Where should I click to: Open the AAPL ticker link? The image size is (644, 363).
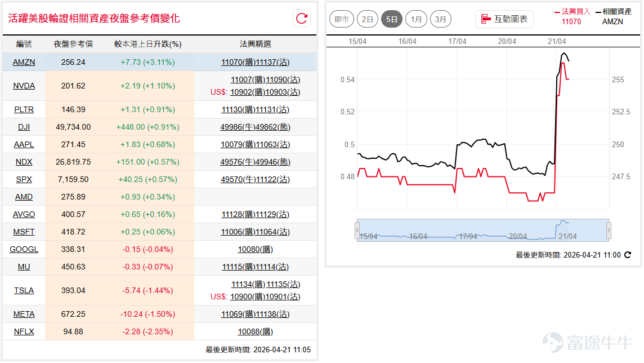(x=24, y=145)
